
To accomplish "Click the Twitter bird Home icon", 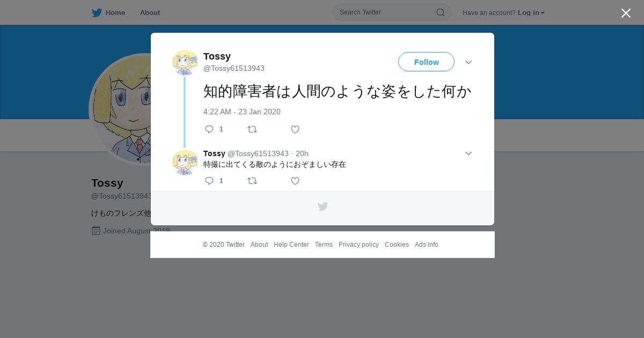I will tap(97, 13).
